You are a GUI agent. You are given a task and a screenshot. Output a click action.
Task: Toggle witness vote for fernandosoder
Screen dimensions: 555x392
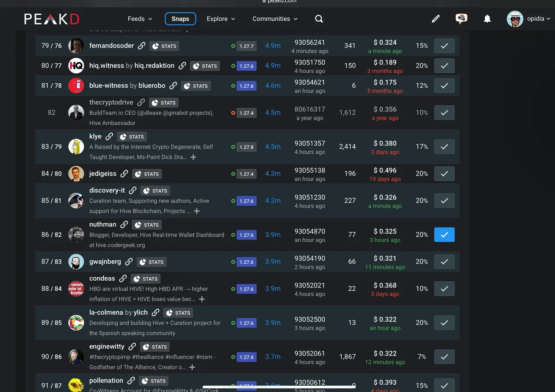tap(444, 45)
